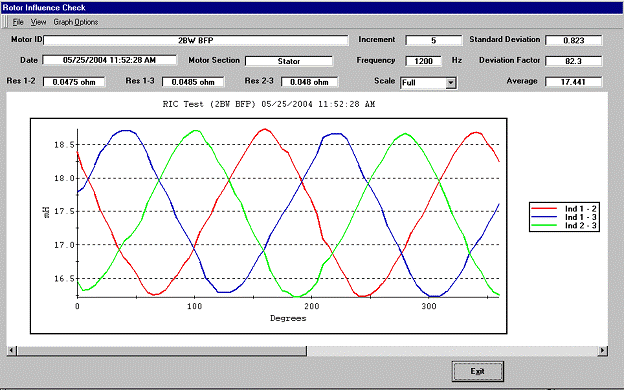This screenshot has width=624, height=390.
Task: Click the 0 x-axis tick label
Action: tap(77, 306)
